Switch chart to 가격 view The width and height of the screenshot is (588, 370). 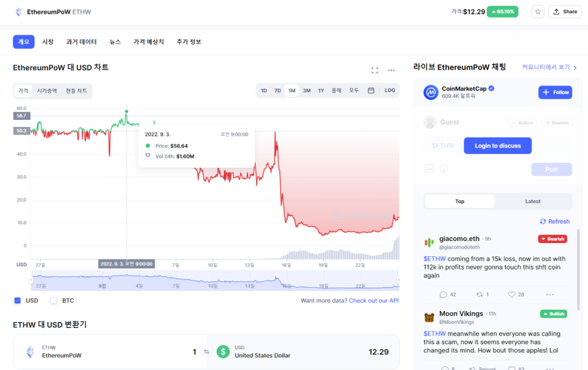click(23, 90)
